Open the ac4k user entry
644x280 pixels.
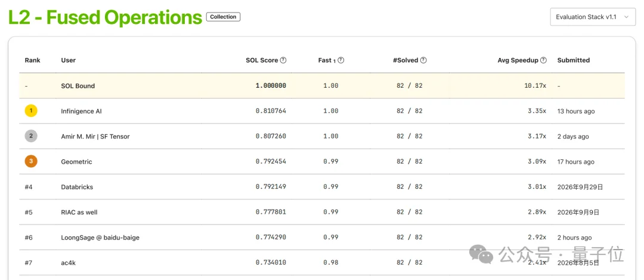tap(68, 263)
